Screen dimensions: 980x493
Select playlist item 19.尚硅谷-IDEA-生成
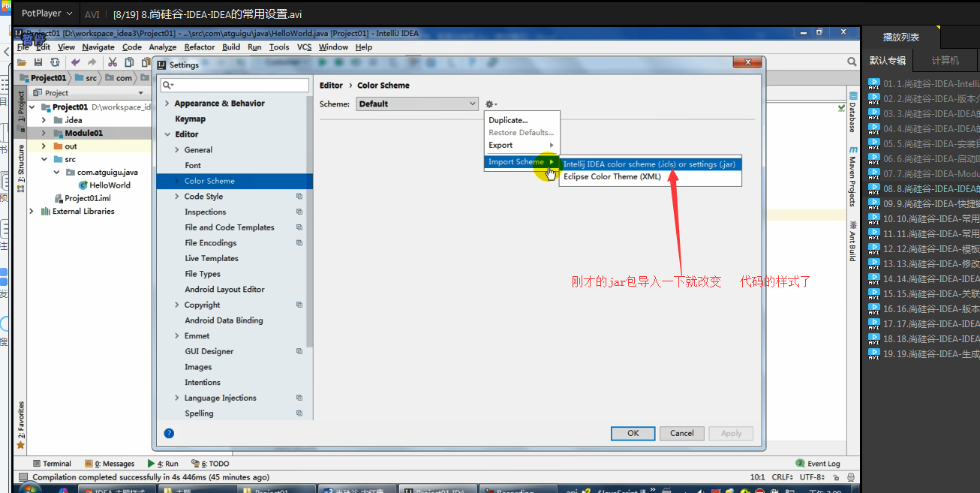[x=924, y=354]
